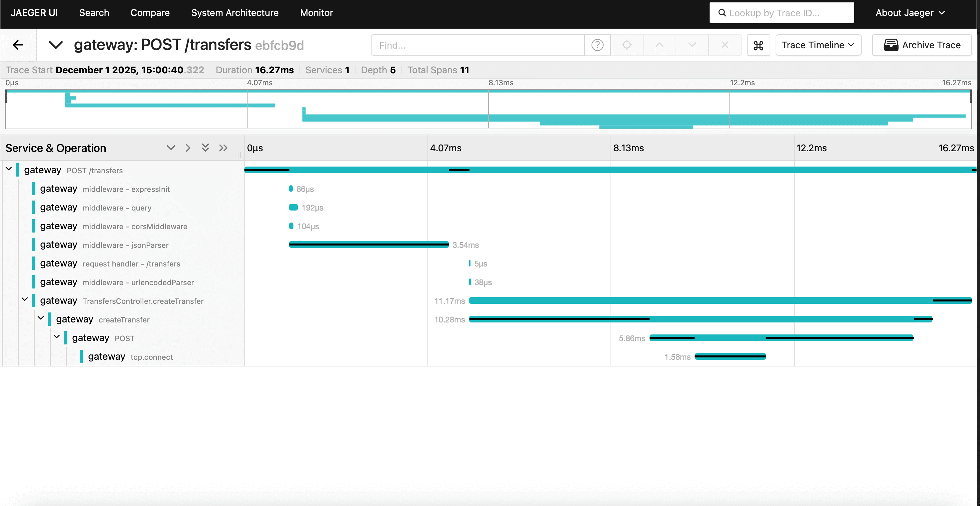Clear the find search with X icon
Screen dimensions: 980x506
pyautogui.click(x=725, y=45)
